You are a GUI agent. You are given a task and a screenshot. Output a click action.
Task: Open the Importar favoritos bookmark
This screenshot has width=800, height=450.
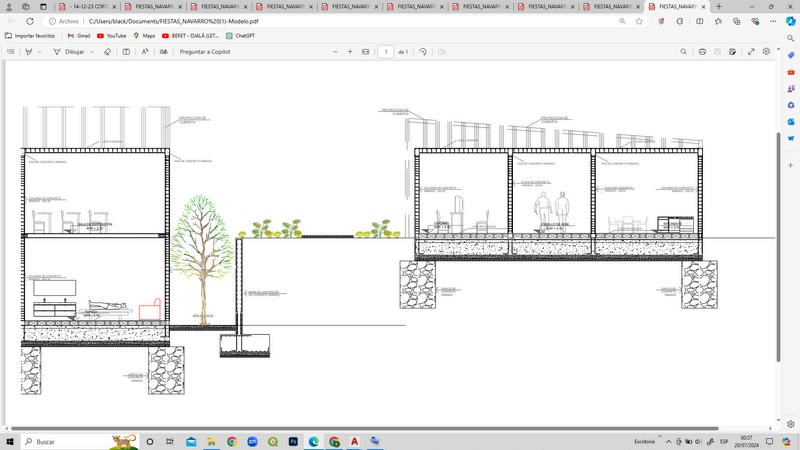pyautogui.click(x=30, y=36)
